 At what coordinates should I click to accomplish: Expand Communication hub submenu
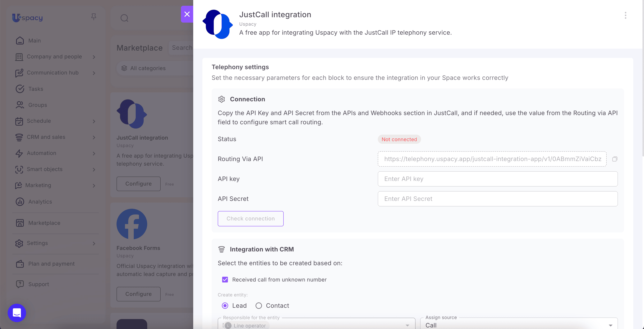[x=94, y=73]
